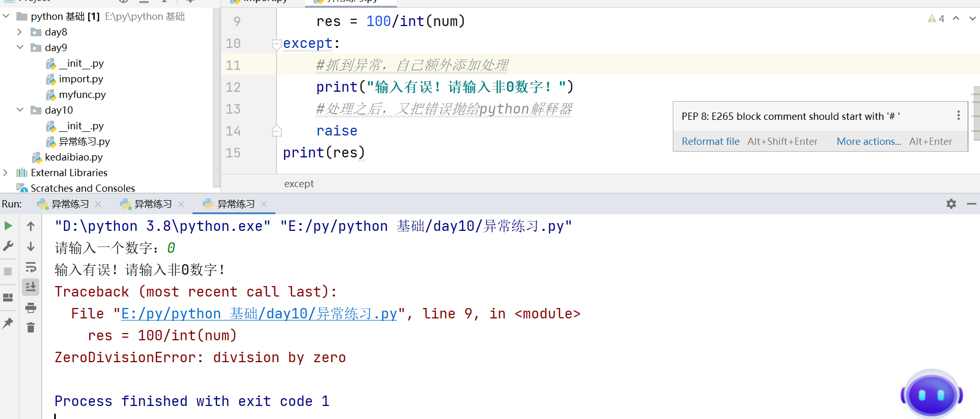Click the except breadcrumb below the editor
The image size is (980, 419).
[x=299, y=184]
